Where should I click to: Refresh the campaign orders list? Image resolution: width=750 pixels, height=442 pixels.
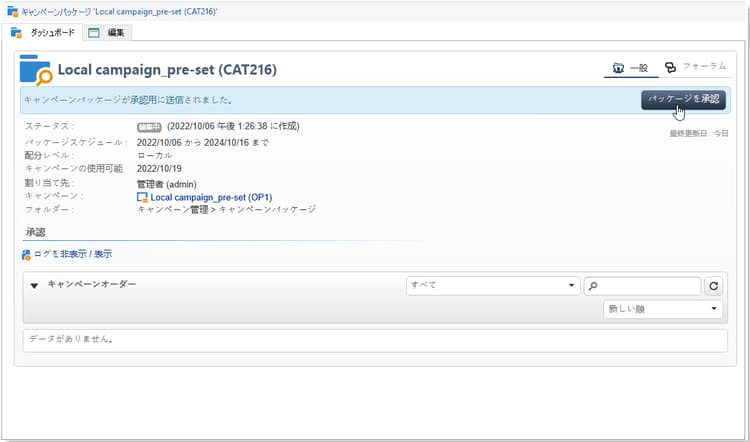pyautogui.click(x=713, y=286)
